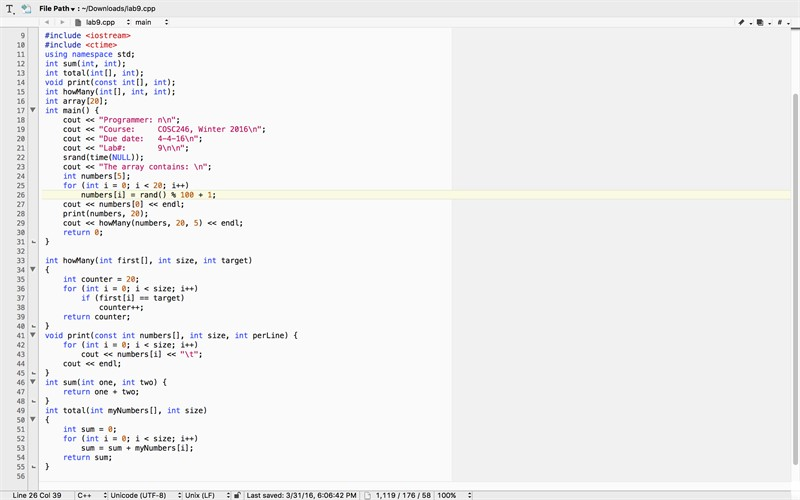Screen dimensions: 800x500
Task: Click 'sum = sum + myNumbers[i];' statement
Action: point(137,448)
